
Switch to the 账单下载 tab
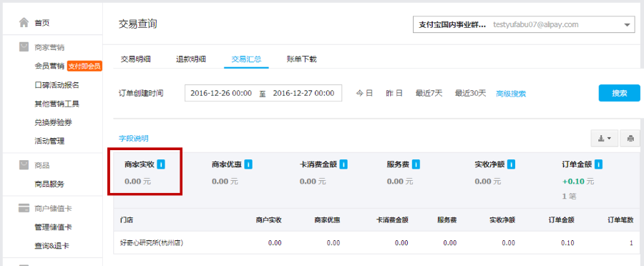click(x=301, y=59)
